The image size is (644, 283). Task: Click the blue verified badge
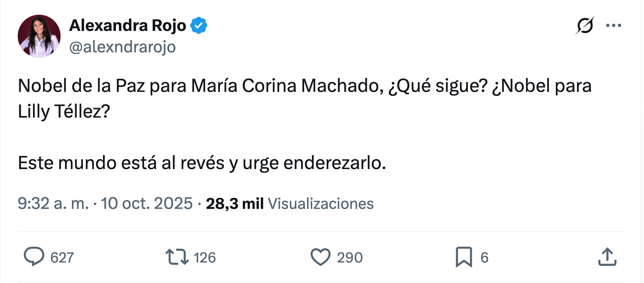point(199,25)
